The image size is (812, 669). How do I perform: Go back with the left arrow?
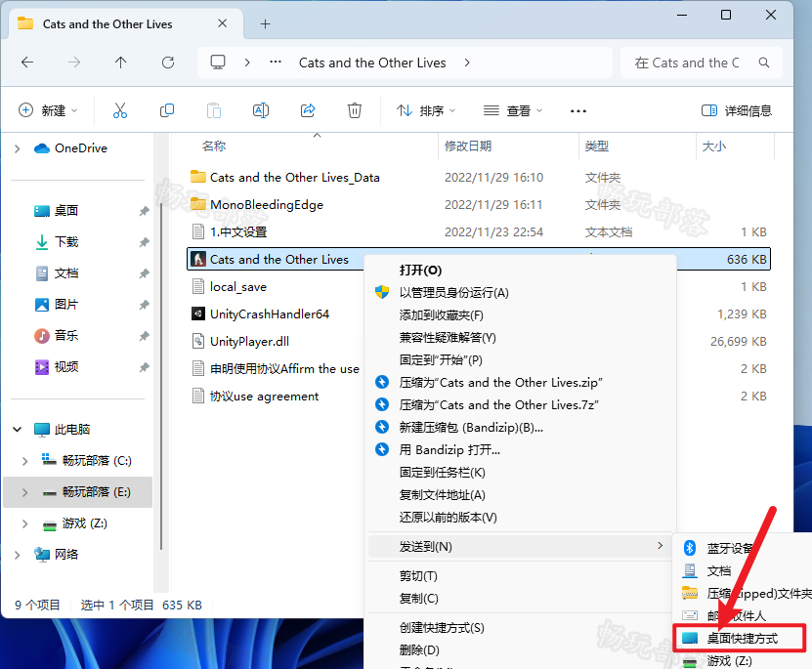point(27,63)
